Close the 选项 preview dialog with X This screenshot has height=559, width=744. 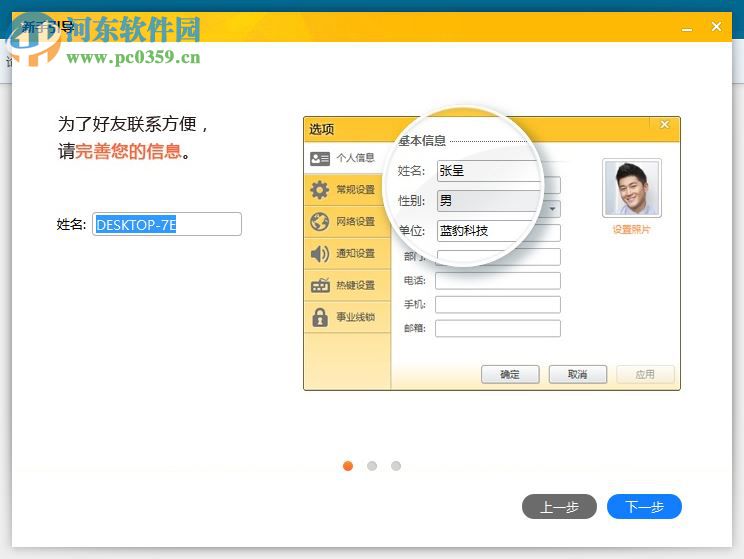coord(664,124)
